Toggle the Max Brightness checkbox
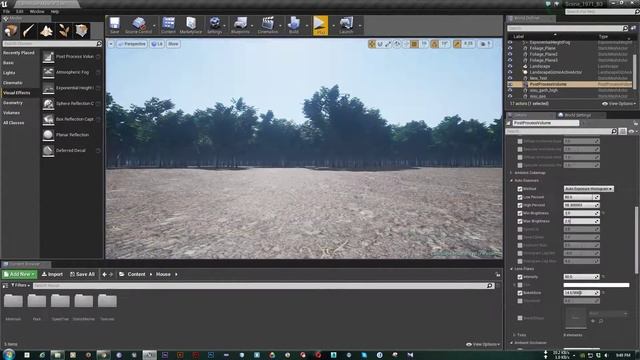This screenshot has width=640, height=360. point(520,221)
